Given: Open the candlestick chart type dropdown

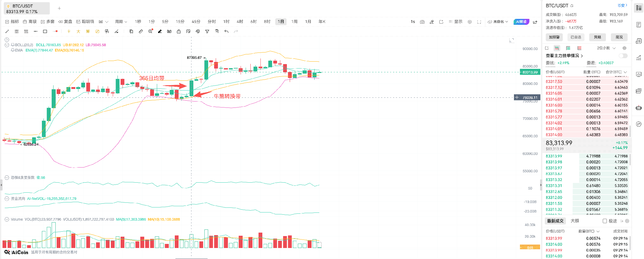Looking at the screenshot, I should 103,22.
